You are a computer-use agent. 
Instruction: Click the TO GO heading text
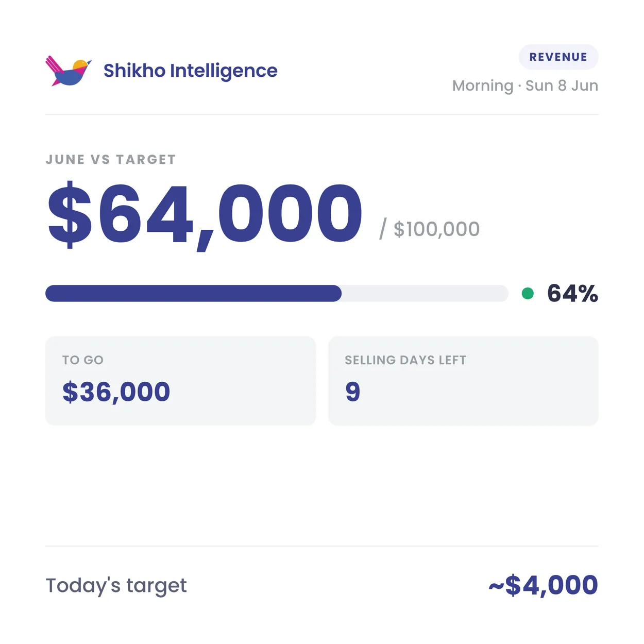[x=83, y=360]
